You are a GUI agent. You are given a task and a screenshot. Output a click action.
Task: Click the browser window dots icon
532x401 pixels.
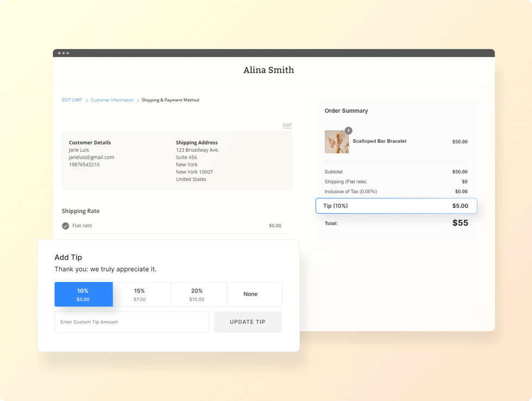coord(64,53)
